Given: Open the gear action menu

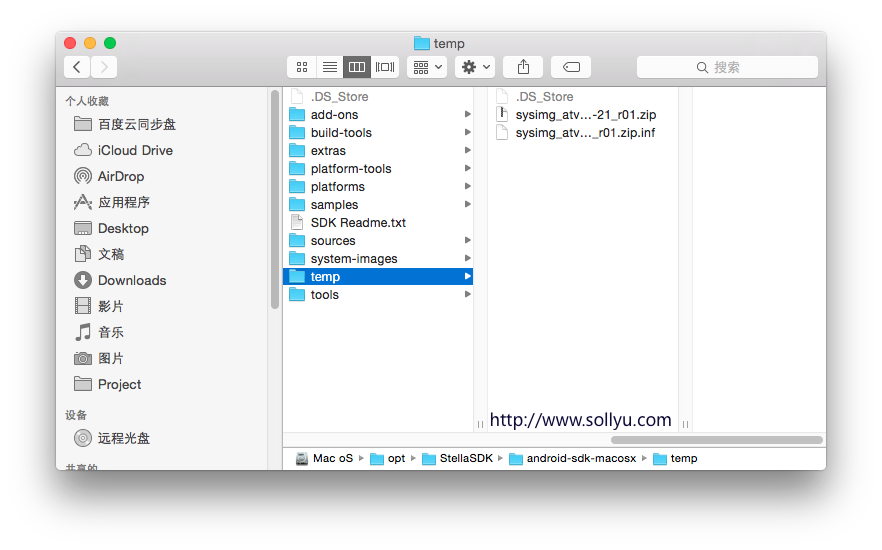Looking at the screenshot, I should click(x=475, y=67).
